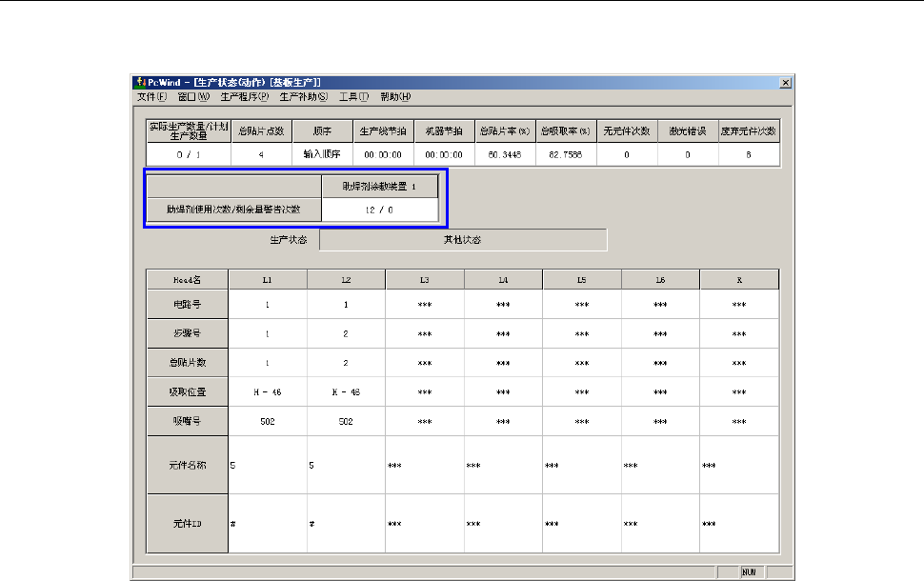Select the 12 / 0 flux usage cell

pos(379,210)
